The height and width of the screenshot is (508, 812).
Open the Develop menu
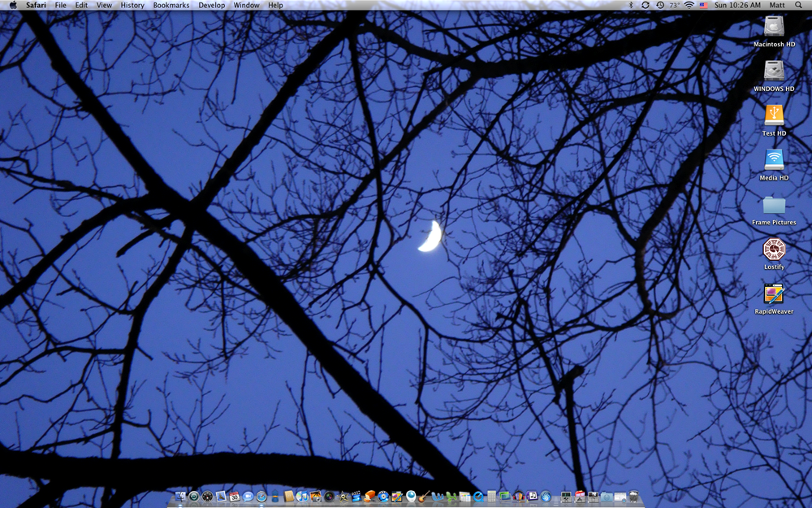click(x=212, y=5)
